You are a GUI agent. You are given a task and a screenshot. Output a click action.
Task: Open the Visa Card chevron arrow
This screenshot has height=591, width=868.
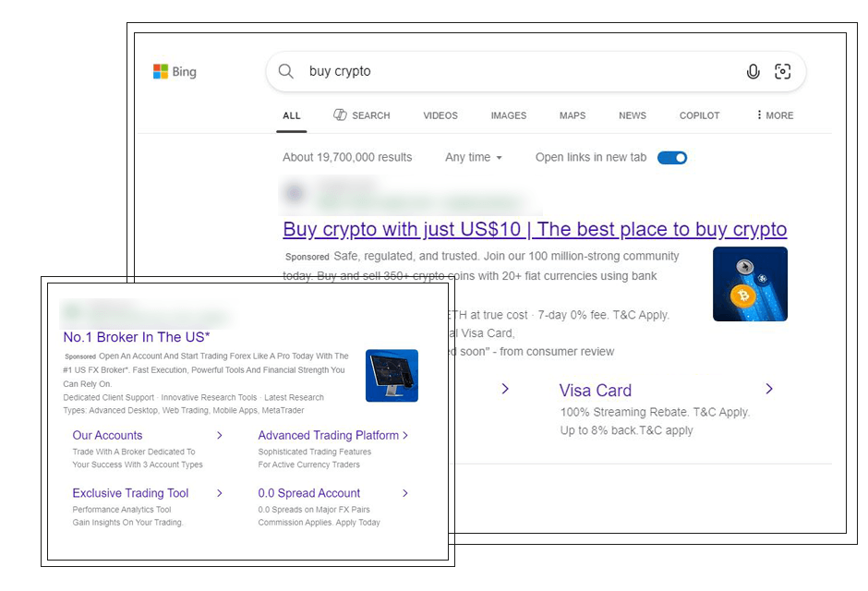coord(769,389)
